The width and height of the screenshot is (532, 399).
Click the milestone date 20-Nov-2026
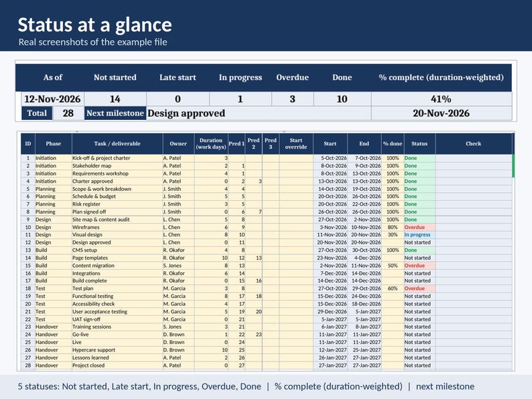click(x=441, y=113)
